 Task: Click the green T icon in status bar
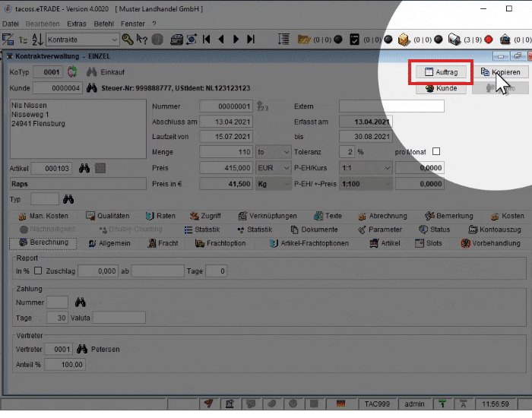442,404
